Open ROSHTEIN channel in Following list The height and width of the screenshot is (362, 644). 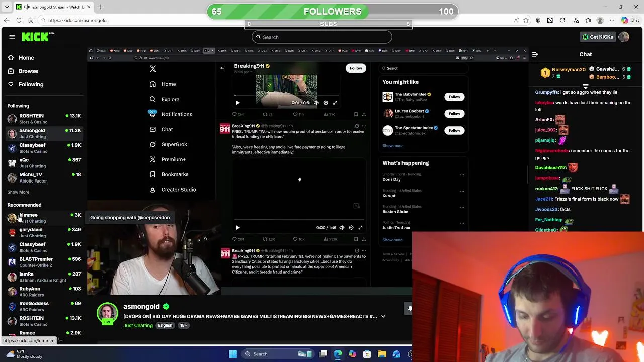click(x=44, y=119)
